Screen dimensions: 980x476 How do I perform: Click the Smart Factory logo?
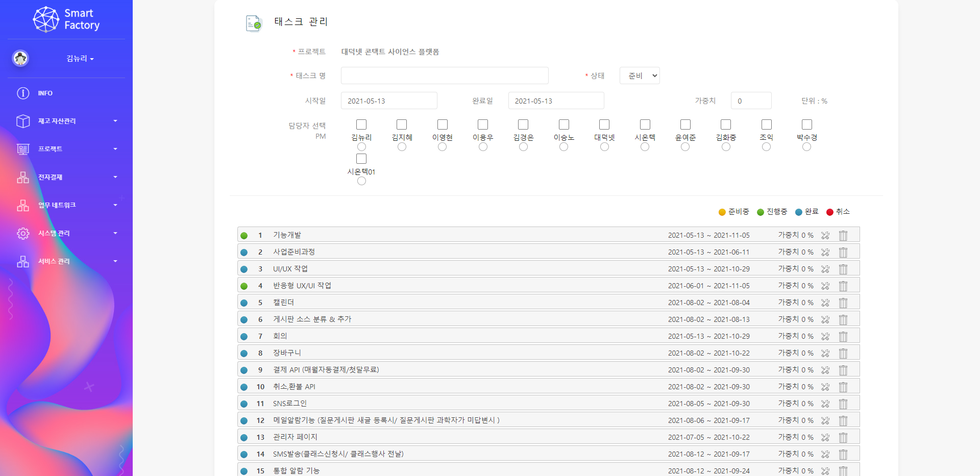point(66,19)
